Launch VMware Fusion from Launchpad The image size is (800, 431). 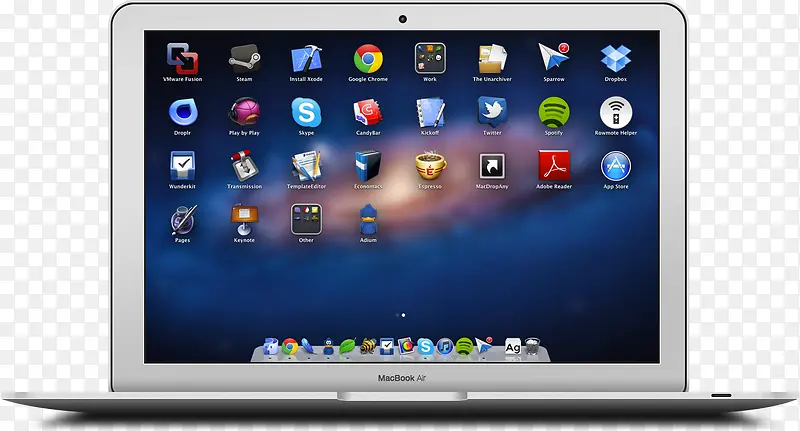(182, 58)
